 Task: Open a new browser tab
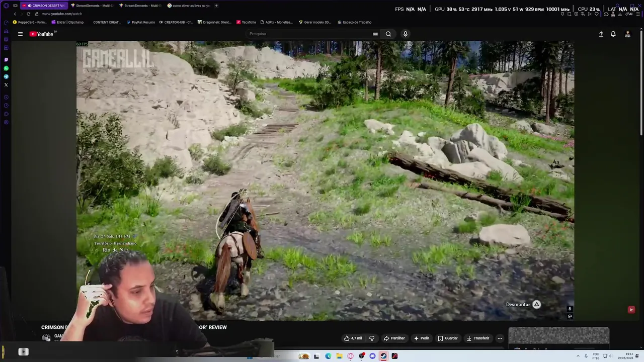pyautogui.click(x=217, y=6)
